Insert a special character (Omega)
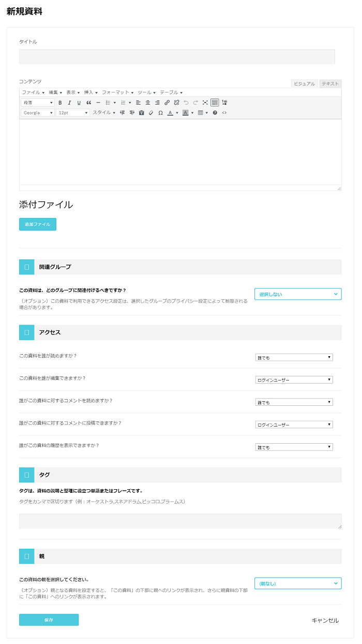 [160, 112]
